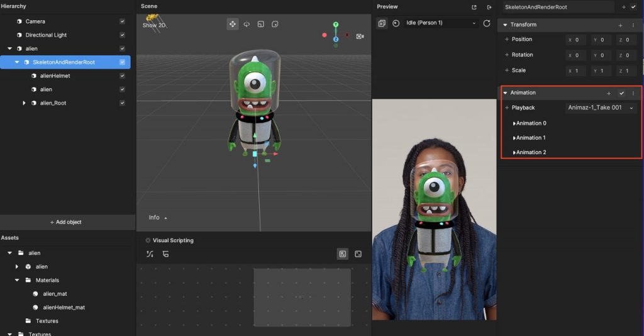
Task: Click the Preview export icon
Action: pyautogui.click(x=489, y=7)
